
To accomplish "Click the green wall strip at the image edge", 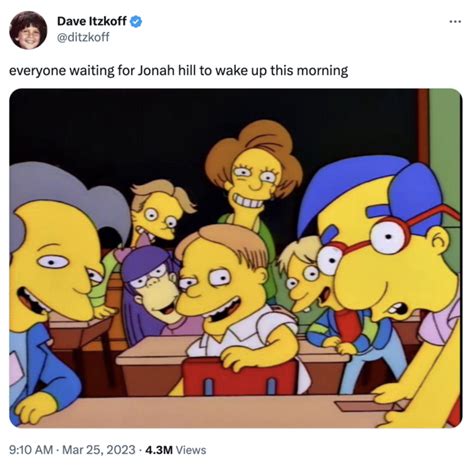I will click(x=445, y=140).
